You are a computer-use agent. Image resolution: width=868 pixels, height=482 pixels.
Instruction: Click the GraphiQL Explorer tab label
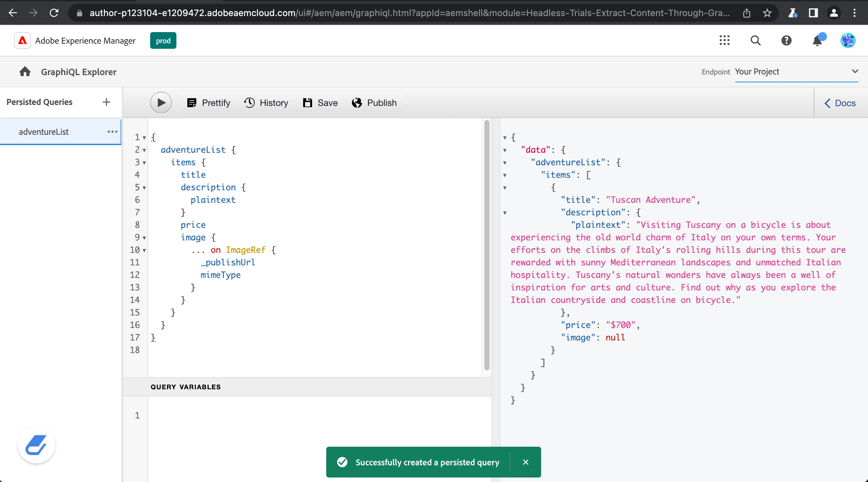click(78, 71)
